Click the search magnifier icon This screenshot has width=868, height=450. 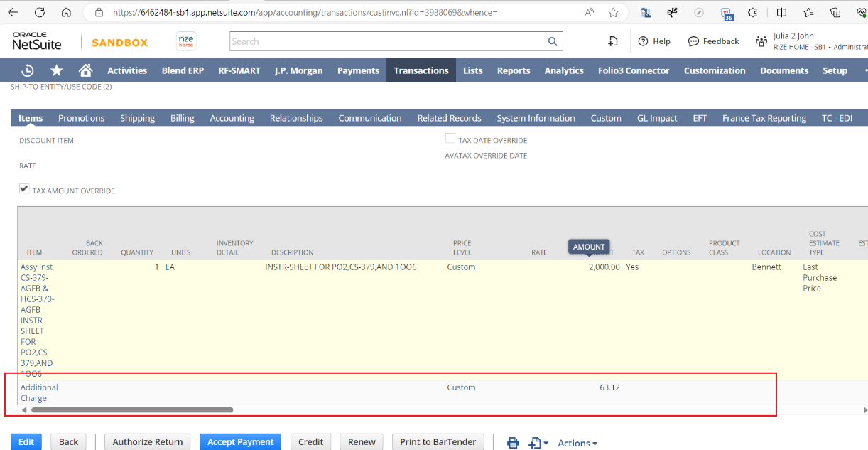[x=553, y=42]
